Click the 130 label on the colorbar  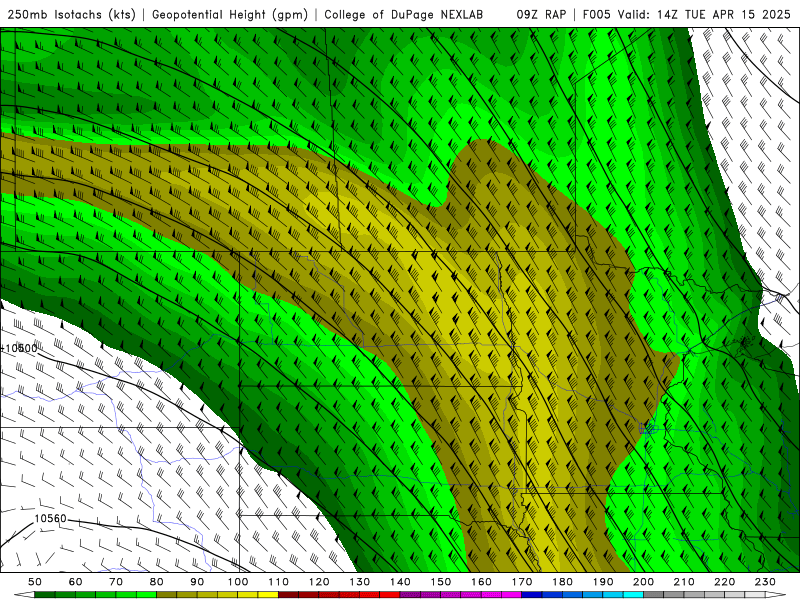tap(359, 582)
